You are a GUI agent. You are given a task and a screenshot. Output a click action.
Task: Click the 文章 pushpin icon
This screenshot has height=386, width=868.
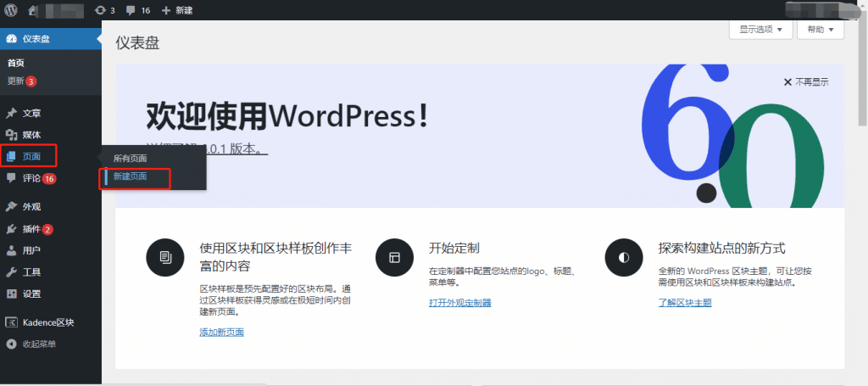click(x=11, y=114)
